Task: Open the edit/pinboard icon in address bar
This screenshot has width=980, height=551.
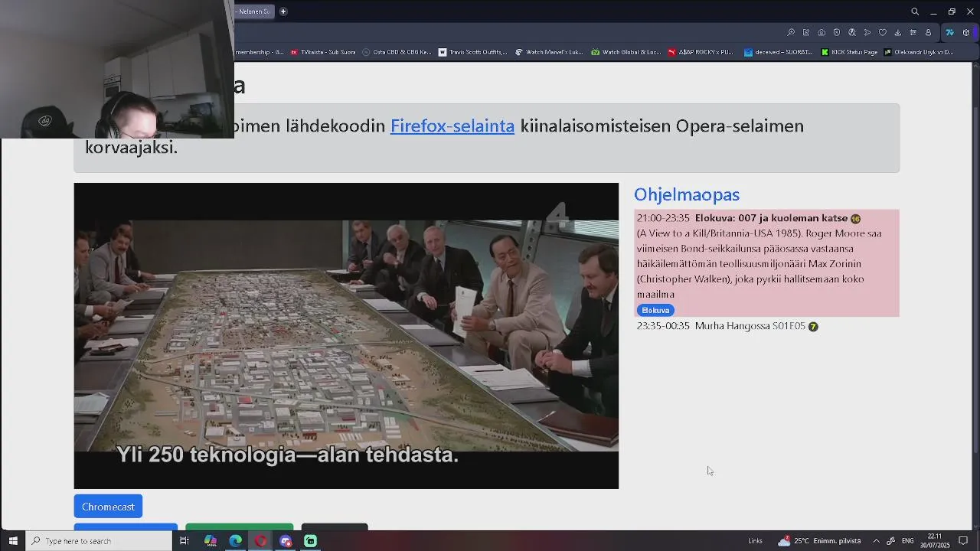Action: coord(806,32)
